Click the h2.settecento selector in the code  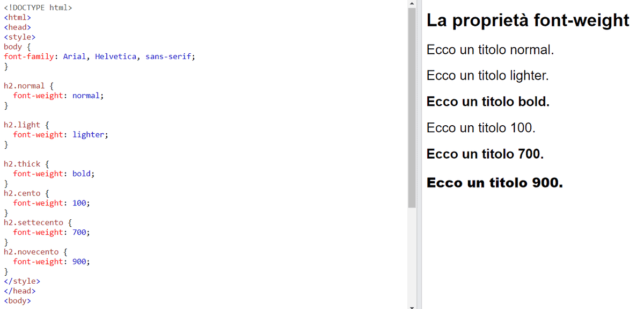tap(33, 222)
